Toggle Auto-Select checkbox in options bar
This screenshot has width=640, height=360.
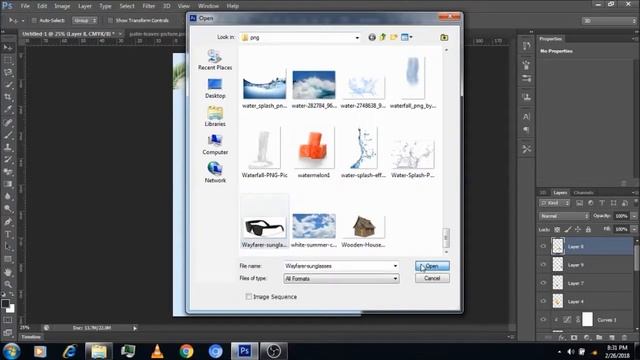point(34,20)
